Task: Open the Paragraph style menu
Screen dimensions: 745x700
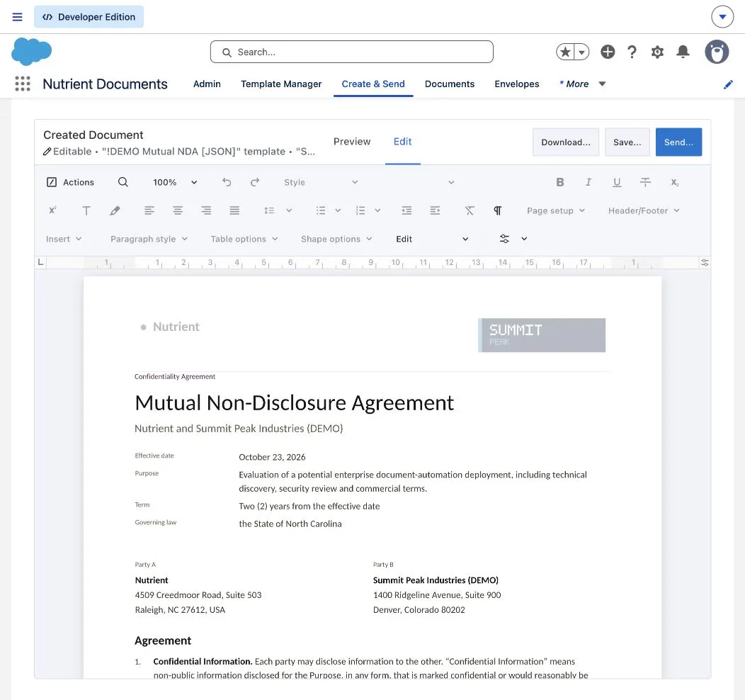Action: (x=149, y=239)
